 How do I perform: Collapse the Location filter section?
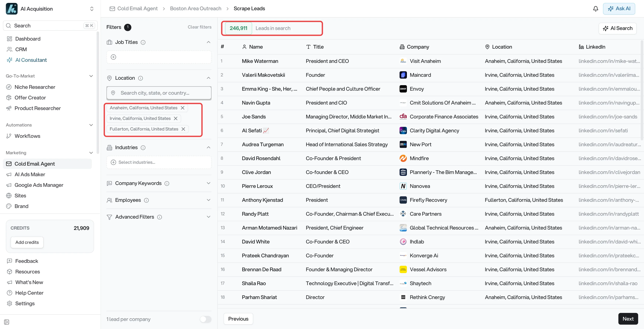208,78
